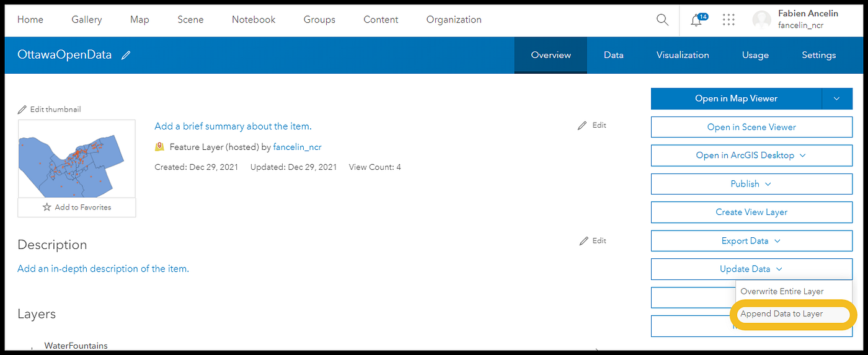Image resolution: width=868 pixels, height=355 pixels.
Task: Open the Map menu item
Action: pos(139,20)
